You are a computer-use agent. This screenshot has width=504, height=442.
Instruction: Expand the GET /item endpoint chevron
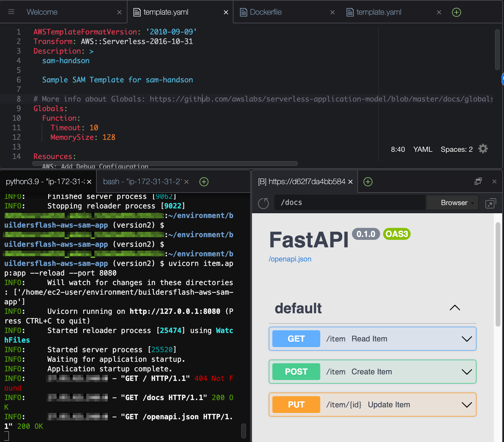[467, 339]
